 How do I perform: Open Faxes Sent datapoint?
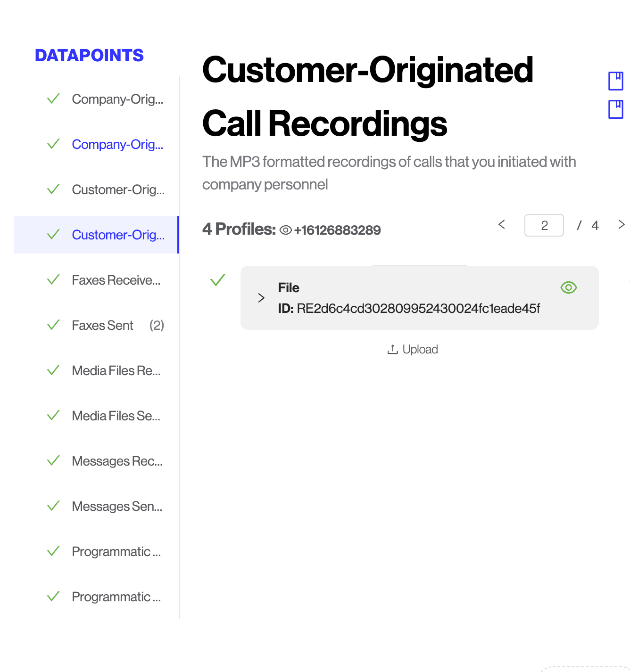[x=103, y=325]
